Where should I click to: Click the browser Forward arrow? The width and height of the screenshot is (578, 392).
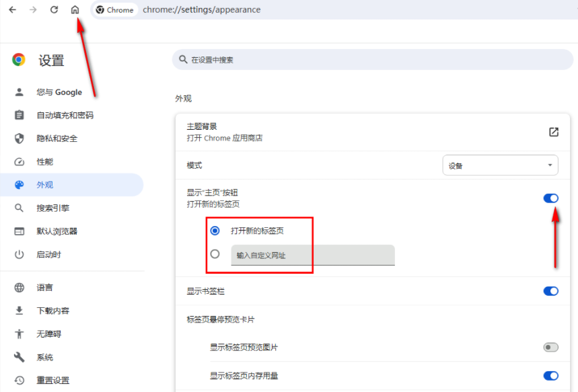(x=33, y=9)
